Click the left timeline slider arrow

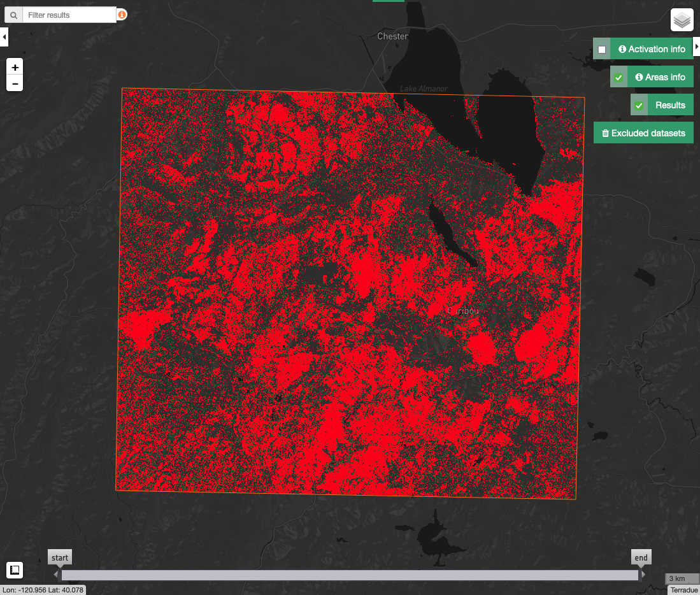point(56,575)
